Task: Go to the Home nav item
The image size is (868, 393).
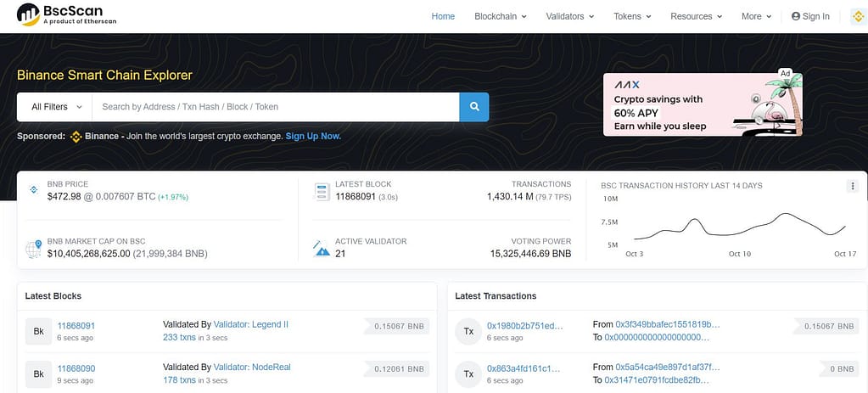Action: click(x=443, y=17)
